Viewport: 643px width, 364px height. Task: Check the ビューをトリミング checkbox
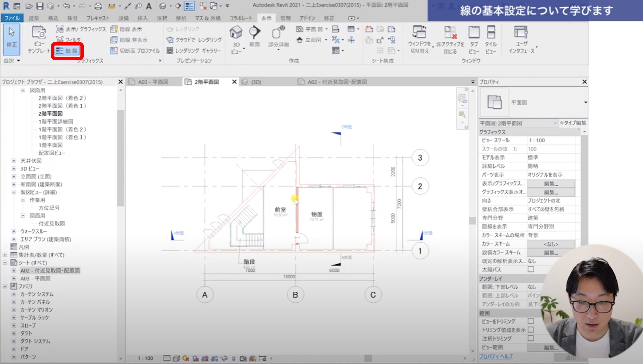coord(530,321)
